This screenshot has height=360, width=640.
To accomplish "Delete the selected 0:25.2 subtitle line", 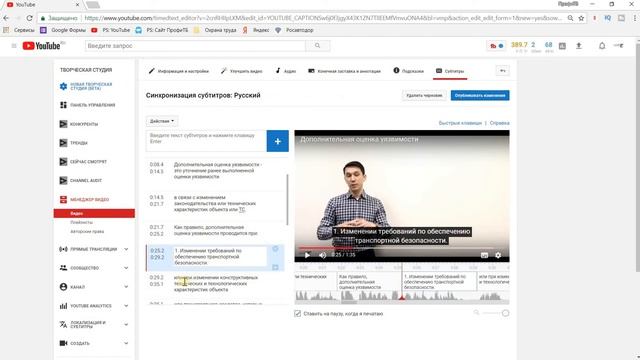I will pos(276,249).
